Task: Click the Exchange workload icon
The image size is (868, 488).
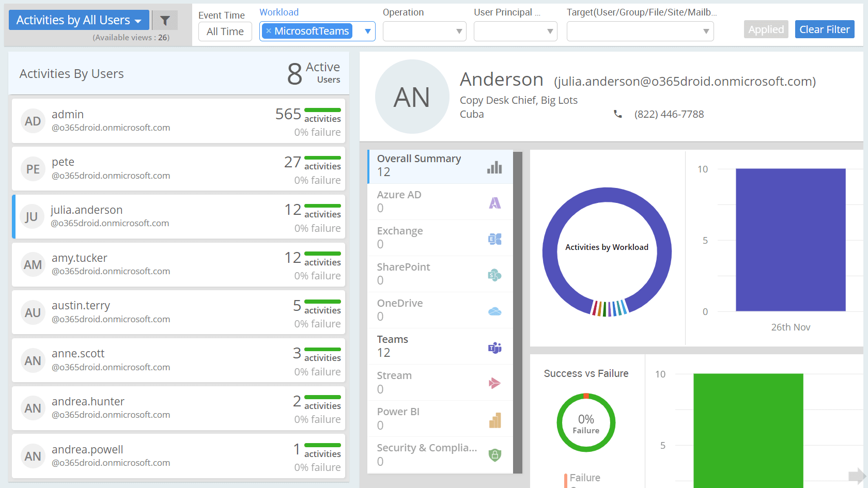Action: (494, 239)
